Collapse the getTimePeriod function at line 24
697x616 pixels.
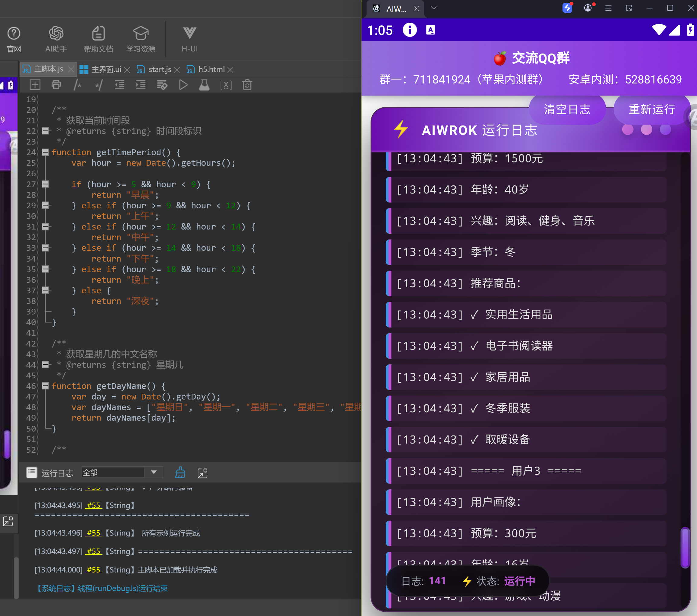(x=45, y=152)
